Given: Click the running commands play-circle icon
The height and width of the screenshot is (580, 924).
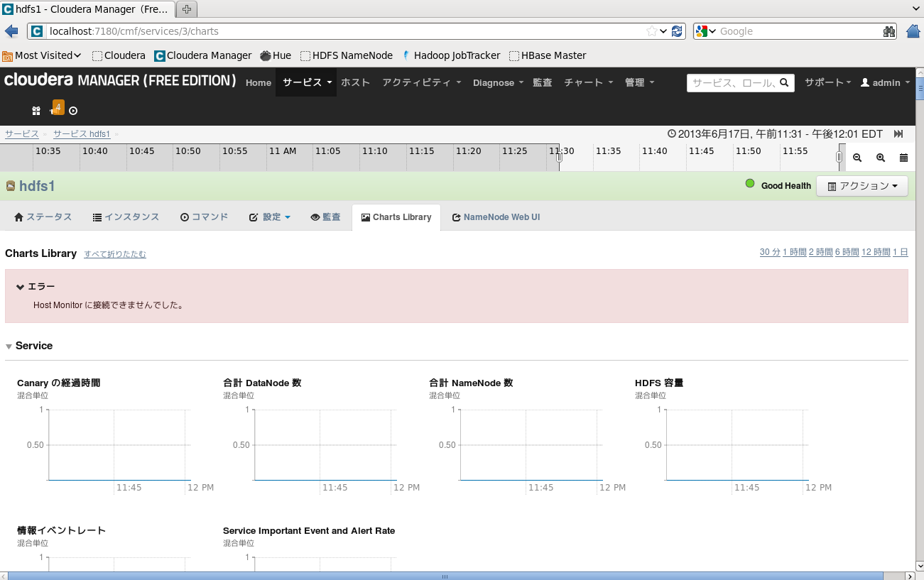Looking at the screenshot, I should [73, 111].
